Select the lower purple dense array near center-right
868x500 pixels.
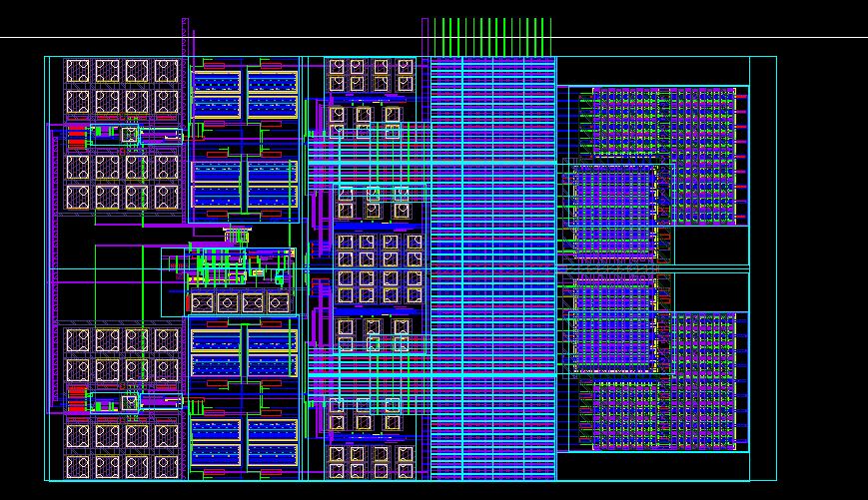click(x=614, y=324)
